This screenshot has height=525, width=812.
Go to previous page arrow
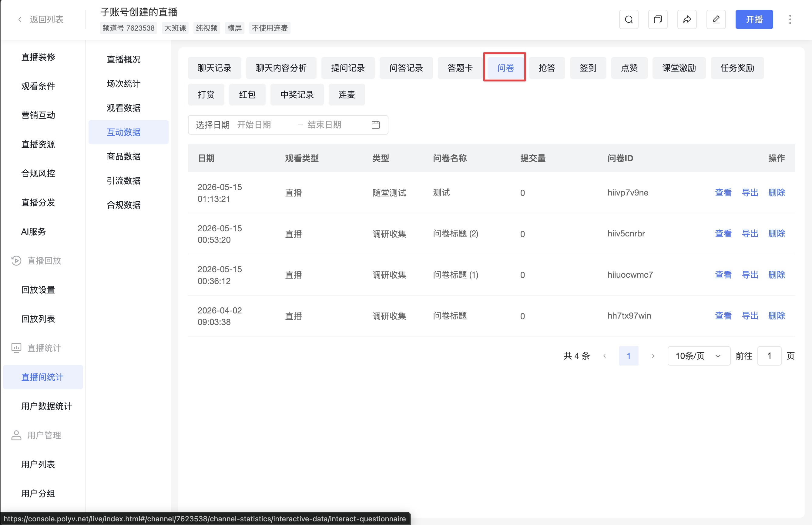(604, 356)
